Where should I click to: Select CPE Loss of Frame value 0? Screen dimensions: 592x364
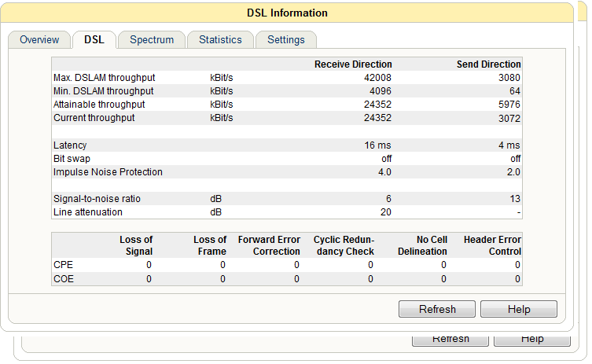click(222, 265)
